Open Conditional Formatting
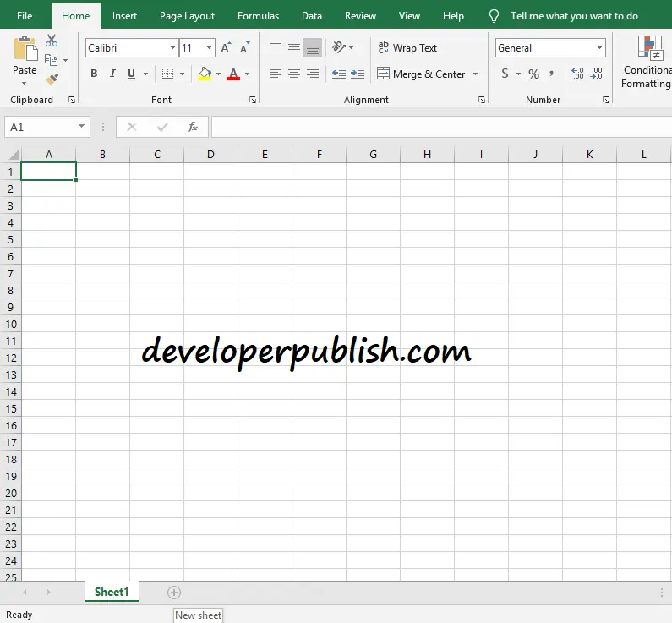The width and height of the screenshot is (672, 623). (647, 62)
